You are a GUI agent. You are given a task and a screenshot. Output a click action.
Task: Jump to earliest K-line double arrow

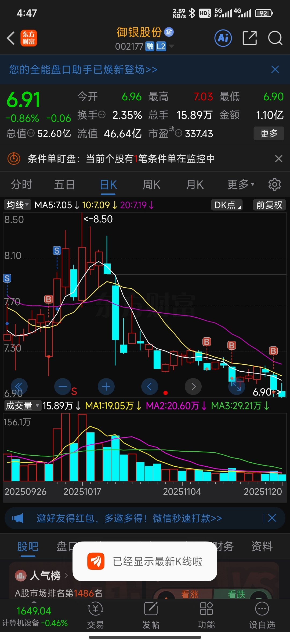[19, 387]
